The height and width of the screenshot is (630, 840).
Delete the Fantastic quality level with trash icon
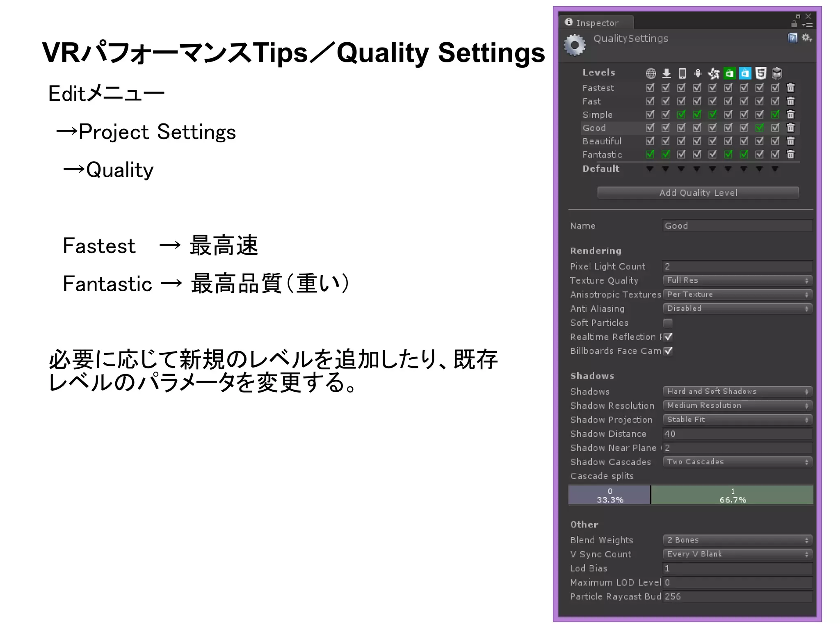click(x=790, y=154)
